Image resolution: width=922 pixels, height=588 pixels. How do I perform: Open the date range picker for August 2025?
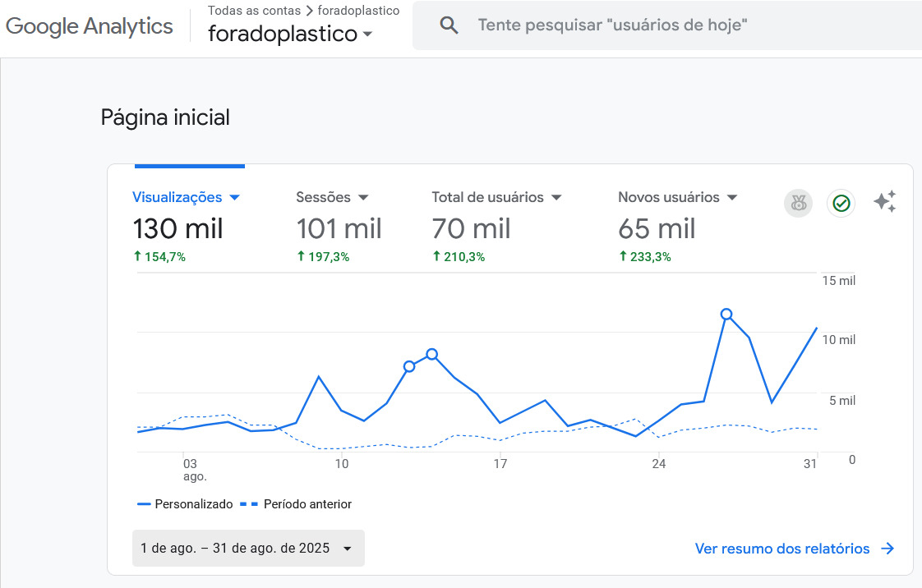pos(247,549)
